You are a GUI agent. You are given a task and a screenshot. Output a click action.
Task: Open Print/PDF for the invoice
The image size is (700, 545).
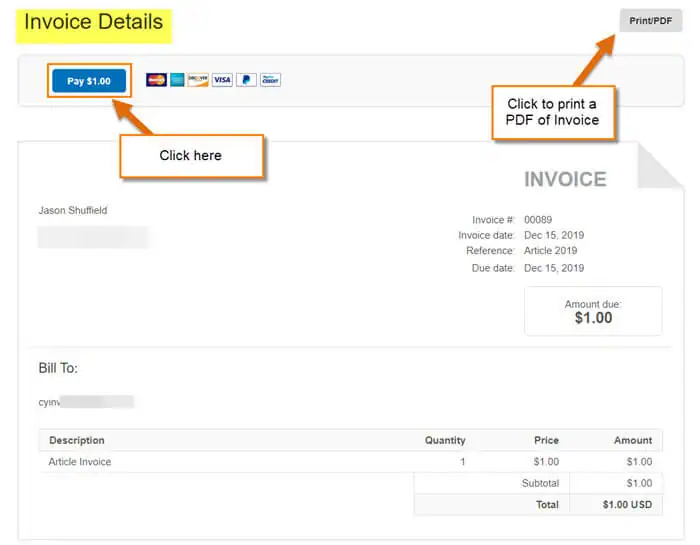coord(650,21)
